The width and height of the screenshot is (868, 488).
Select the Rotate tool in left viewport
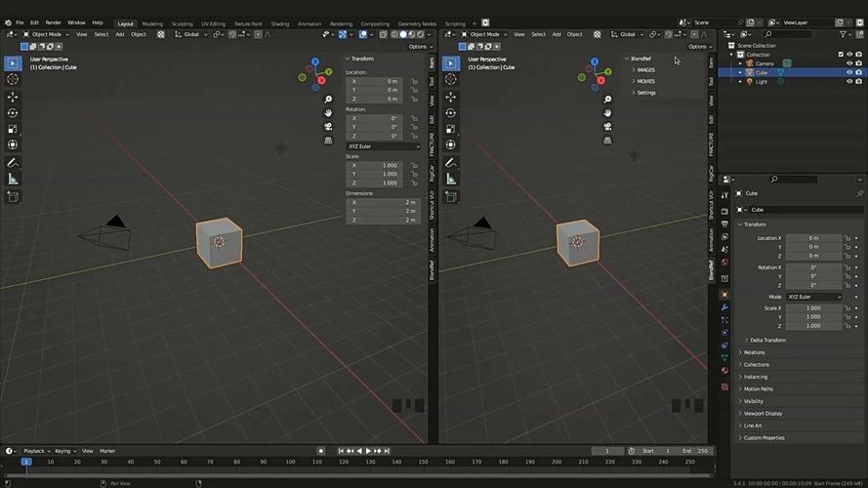pos(13,113)
